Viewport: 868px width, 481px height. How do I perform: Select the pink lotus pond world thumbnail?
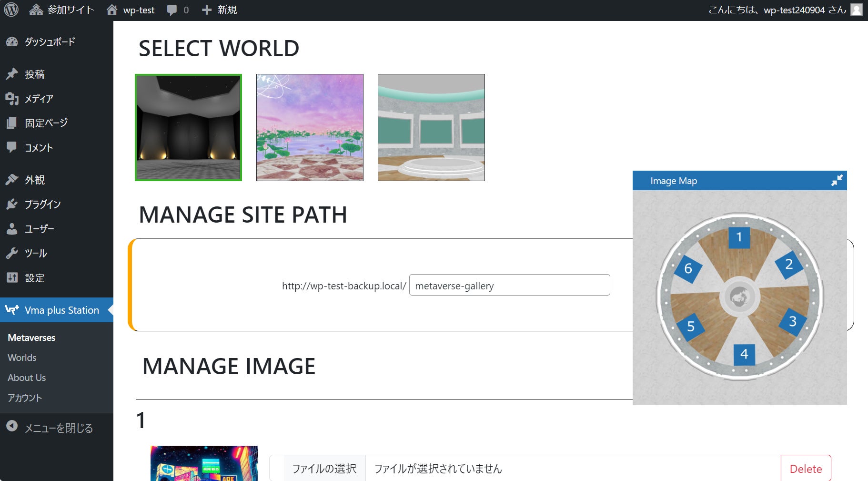pyautogui.click(x=310, y=127)
